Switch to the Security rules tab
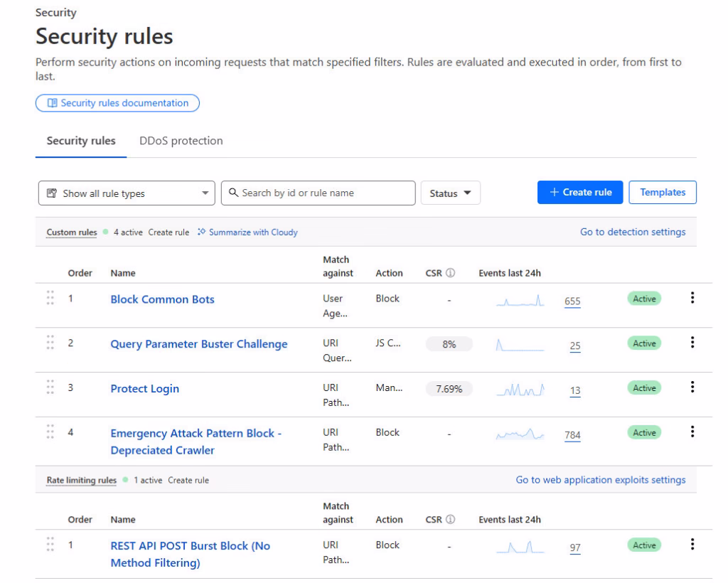 [81, 141]
